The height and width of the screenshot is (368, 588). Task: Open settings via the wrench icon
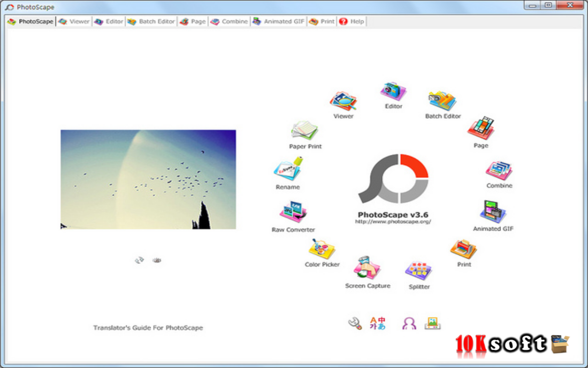coord(355,323)
